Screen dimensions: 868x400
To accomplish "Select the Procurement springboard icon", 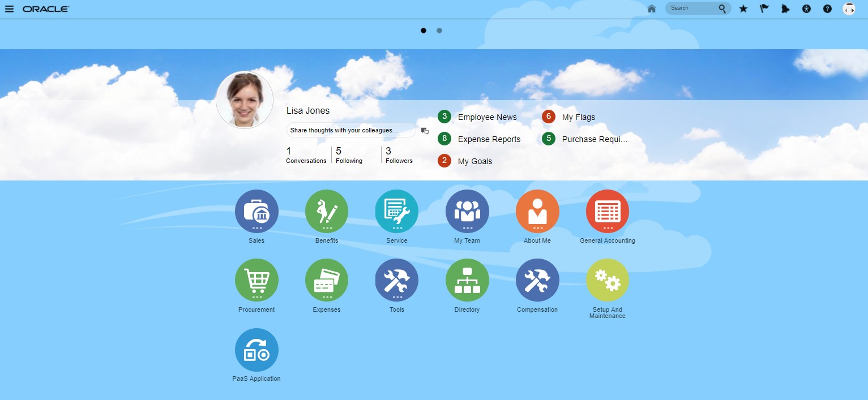I will (x=256, y=280).
